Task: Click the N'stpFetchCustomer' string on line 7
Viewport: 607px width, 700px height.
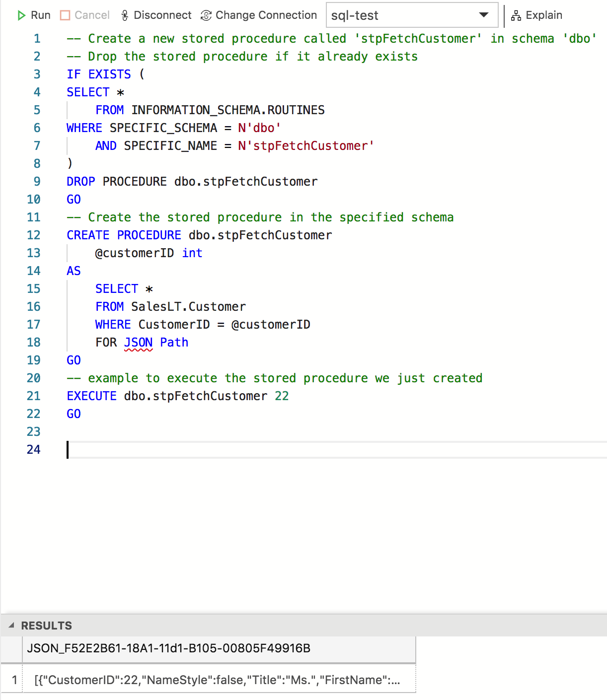Action: pyautogui.click(x=305, y=146)
